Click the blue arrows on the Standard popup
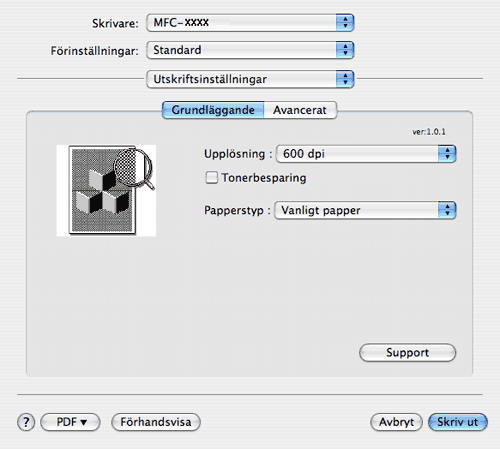The width and height of the screenshot is (500, 449). point(345,50)
